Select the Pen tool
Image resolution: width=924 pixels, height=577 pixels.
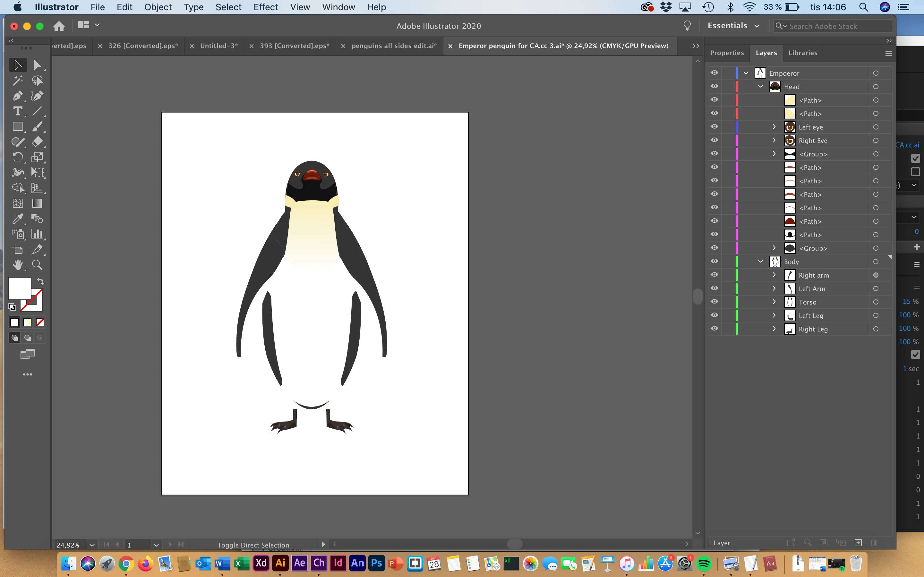pos(17,96)
